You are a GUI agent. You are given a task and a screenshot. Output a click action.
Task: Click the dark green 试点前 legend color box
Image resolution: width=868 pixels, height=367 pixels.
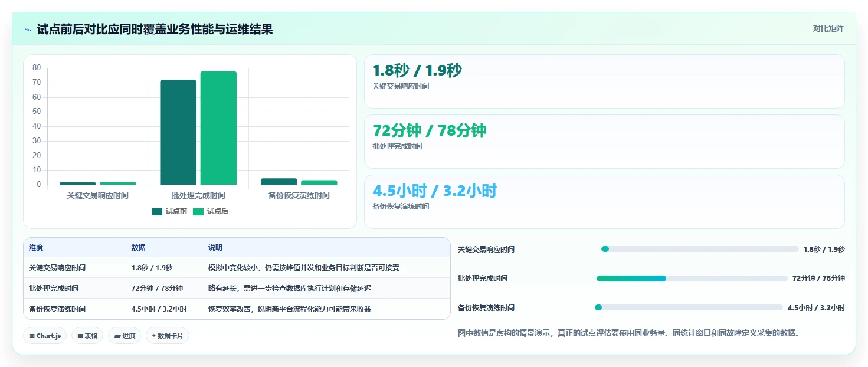coord(157,212)
